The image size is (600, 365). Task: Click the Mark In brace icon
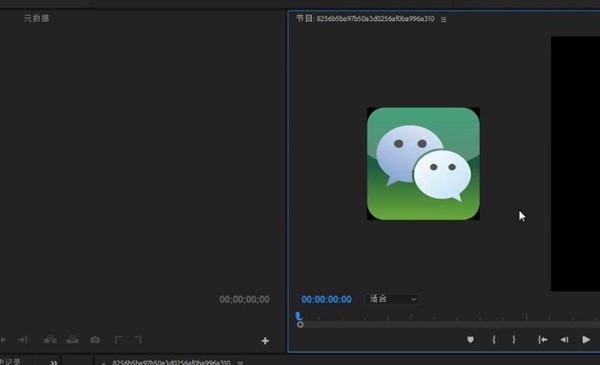(494, 339)
